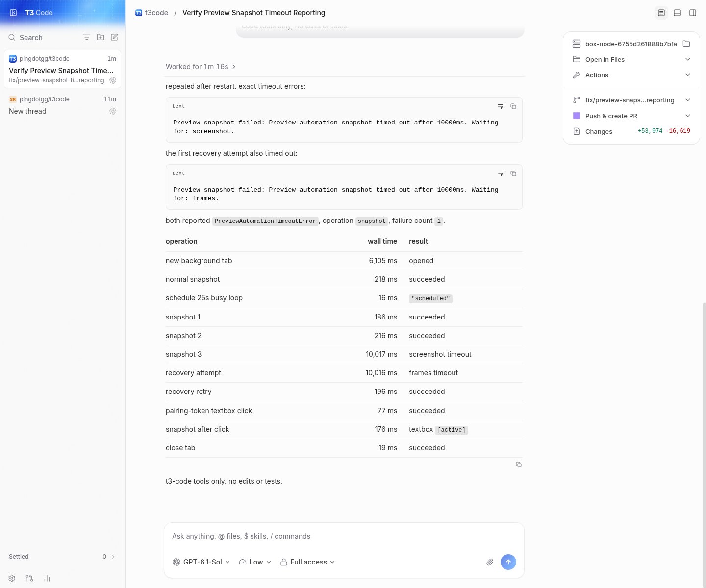Toggle the document view layout icon
The height and width of the screenshot is (588, 706).
(x=661, y=13)
